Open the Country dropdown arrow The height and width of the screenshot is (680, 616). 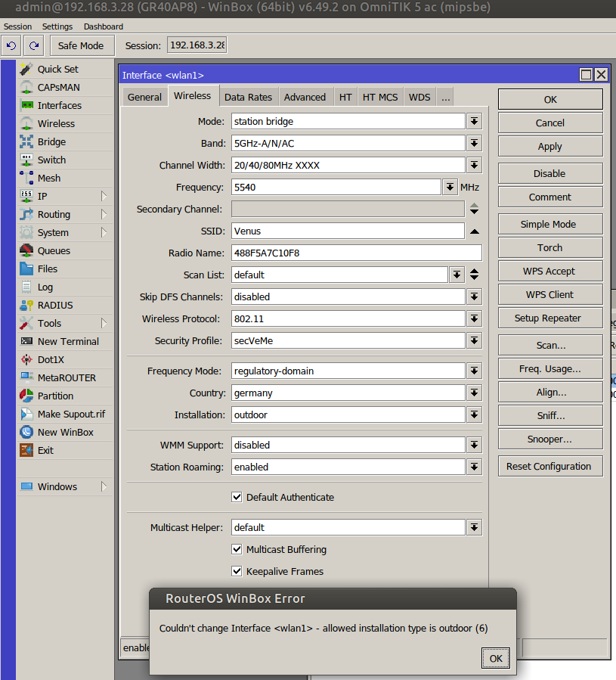coord(474,393)
